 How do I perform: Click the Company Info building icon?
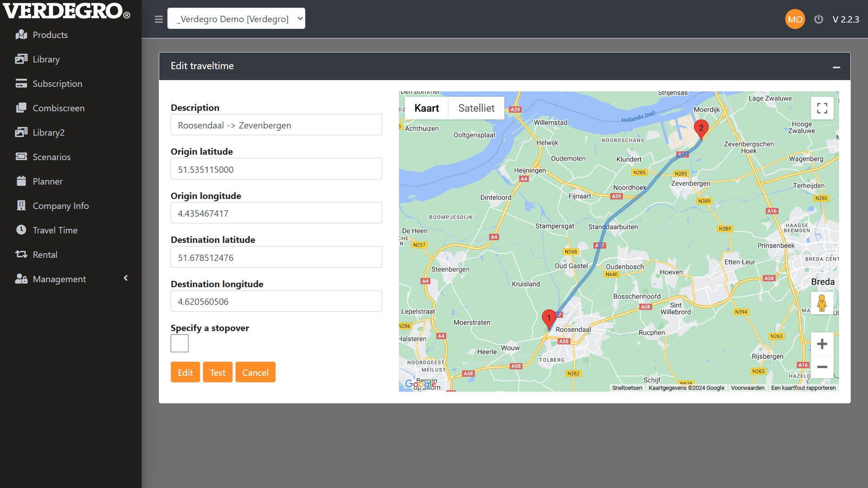[21, 206]
